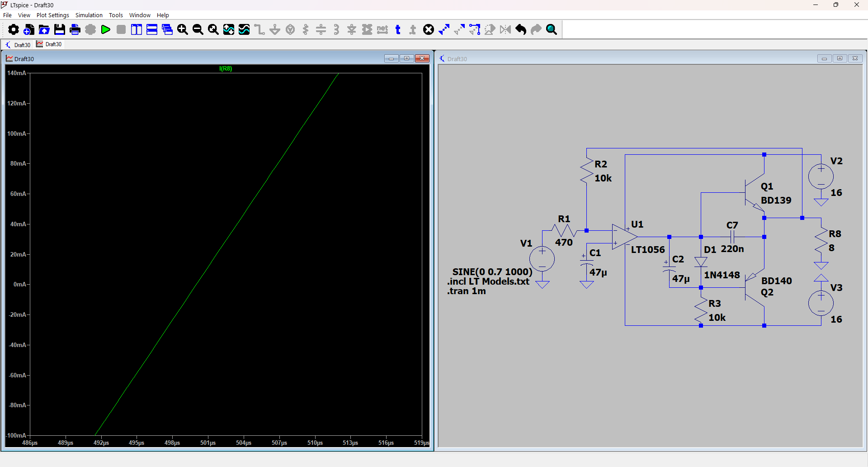Place a Voltage Source

(290, 30)
